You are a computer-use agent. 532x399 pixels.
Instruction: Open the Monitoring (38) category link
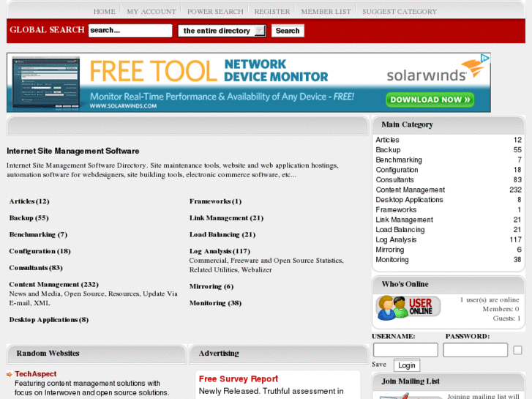[x=215, y=303]
